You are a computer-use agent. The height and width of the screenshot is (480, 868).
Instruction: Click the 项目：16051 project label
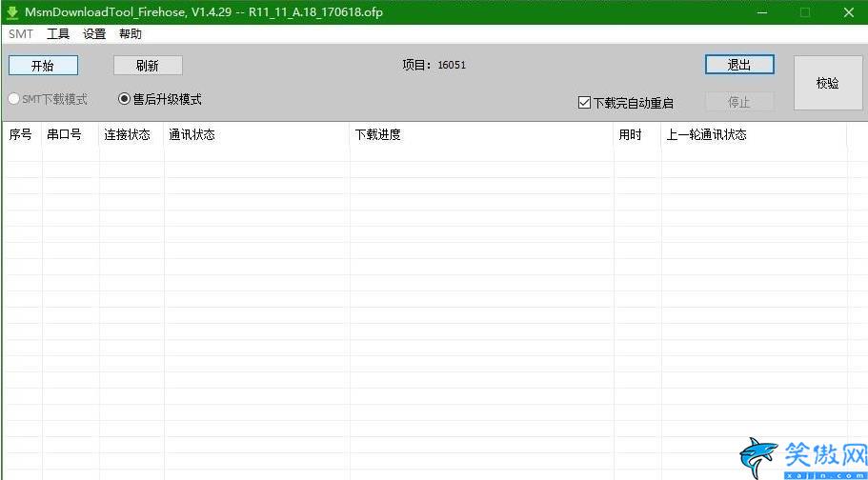coord(434,65)
